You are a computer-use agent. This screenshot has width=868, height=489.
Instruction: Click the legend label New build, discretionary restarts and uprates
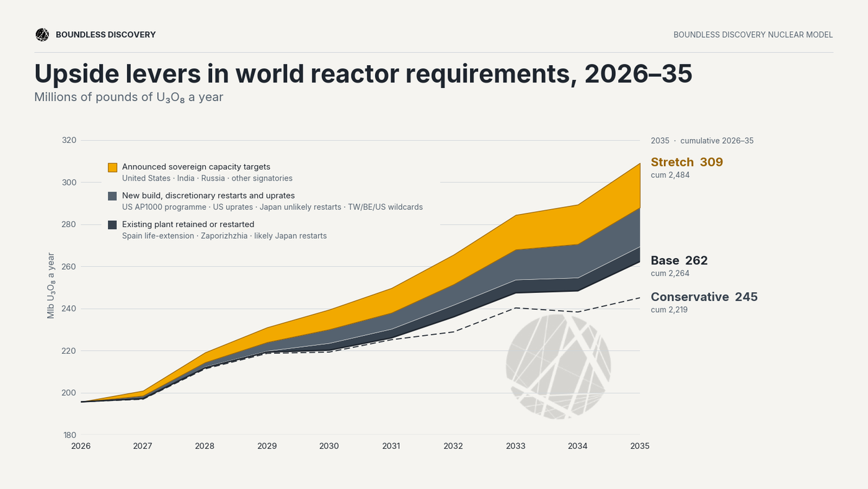point(208,195)
